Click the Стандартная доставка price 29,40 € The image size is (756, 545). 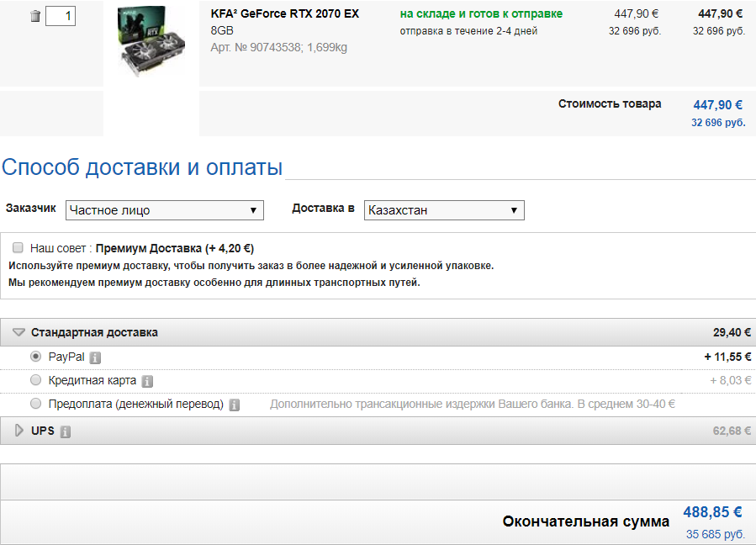coord(732,332)
